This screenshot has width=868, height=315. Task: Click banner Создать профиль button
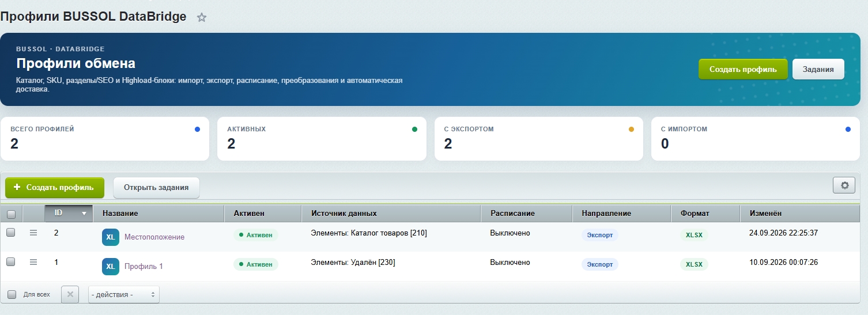point(743,69)
